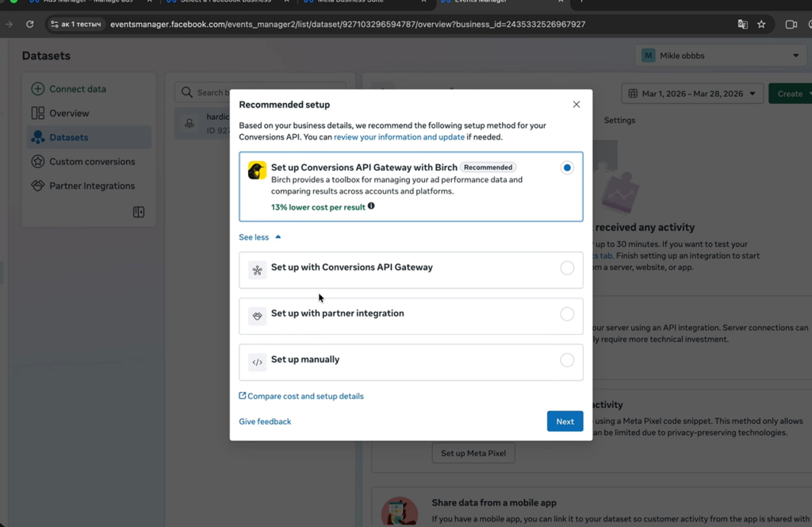Image resolution: width=812 pixels, height=527 pixels.
Task: Click the M avatar next to Mikle obbbs
Action: (649, 56)
